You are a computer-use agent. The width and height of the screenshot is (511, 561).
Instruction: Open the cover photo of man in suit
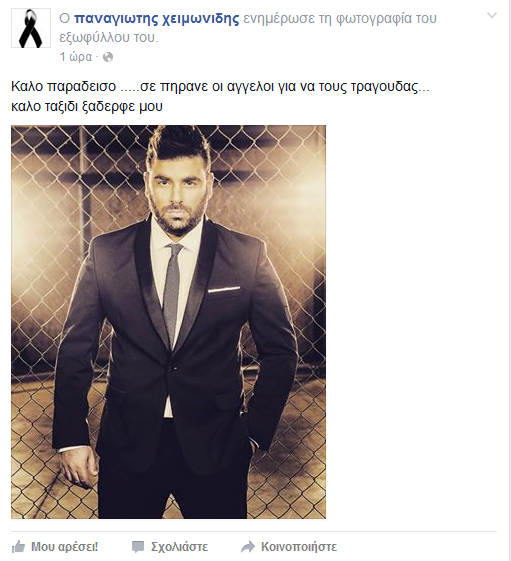click(x=169, y=322)
